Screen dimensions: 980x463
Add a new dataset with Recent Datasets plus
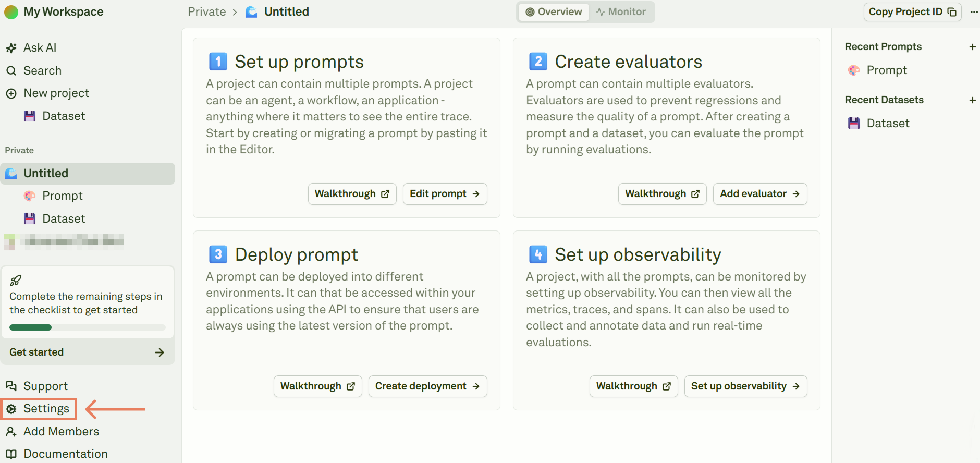[972, 100]
